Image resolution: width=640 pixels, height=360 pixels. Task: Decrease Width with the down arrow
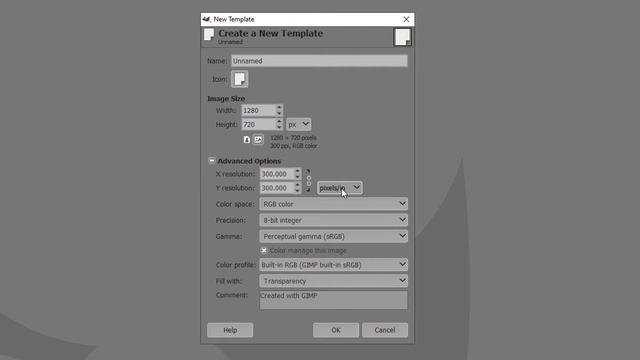(279, 113)
